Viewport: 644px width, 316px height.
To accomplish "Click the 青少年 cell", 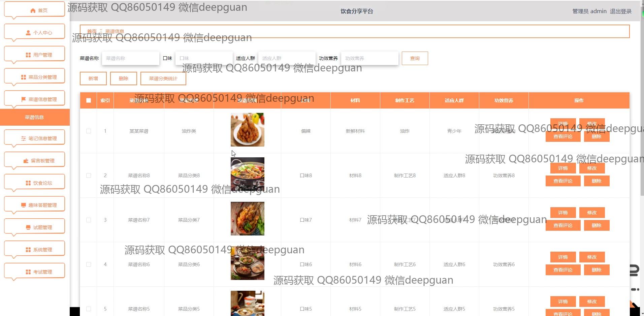I will pos(454,131).
